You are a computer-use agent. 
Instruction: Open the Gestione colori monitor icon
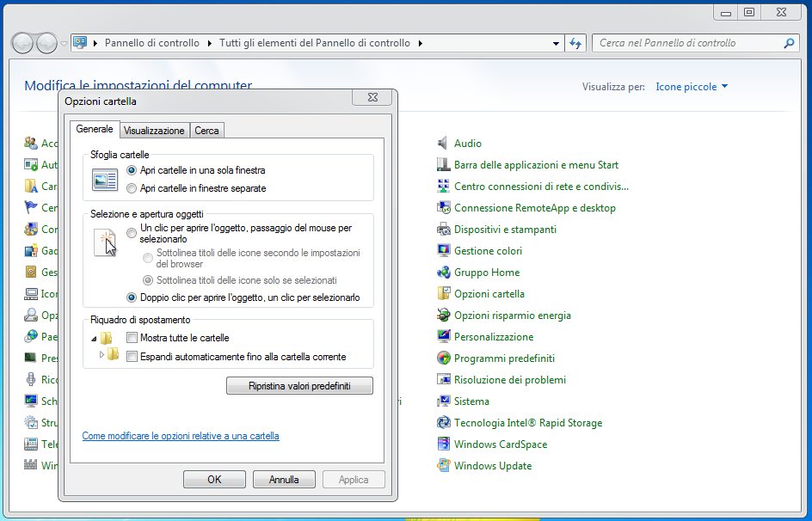(x=443, y=251)
